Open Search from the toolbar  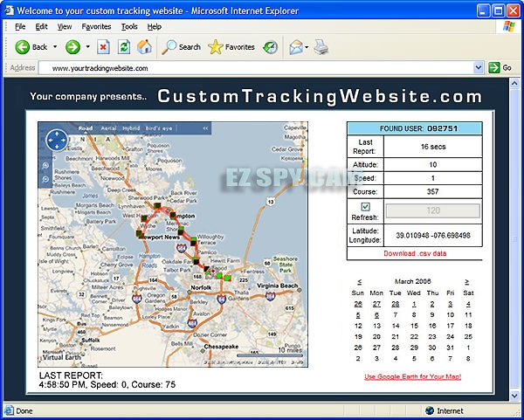click(x=182, y=47)
